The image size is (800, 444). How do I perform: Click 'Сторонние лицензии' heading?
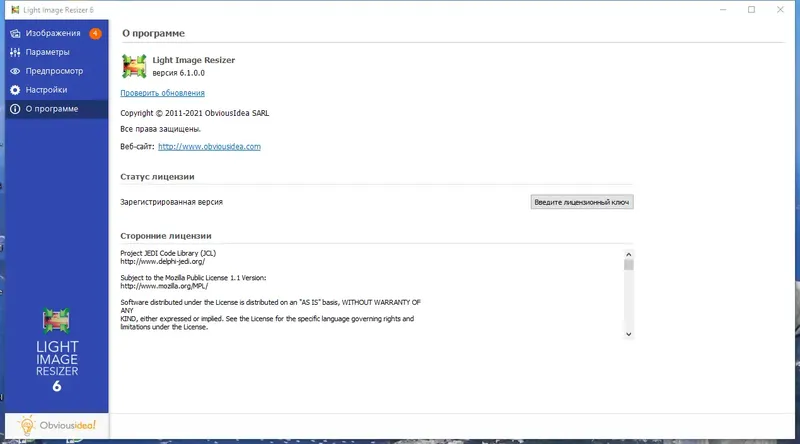click(x=166, y=236)
